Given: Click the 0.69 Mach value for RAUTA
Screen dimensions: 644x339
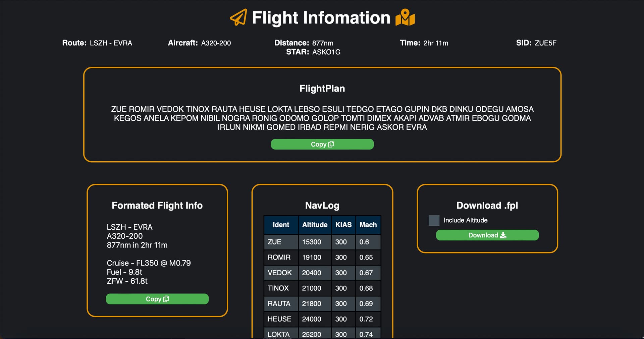Looking at the screenshot, I should (x=366, y=303).
